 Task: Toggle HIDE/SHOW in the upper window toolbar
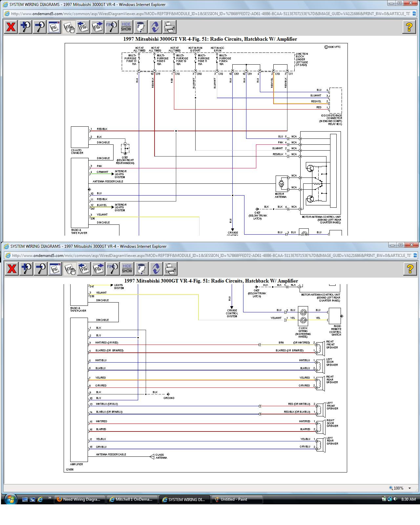tap(126, 27)
